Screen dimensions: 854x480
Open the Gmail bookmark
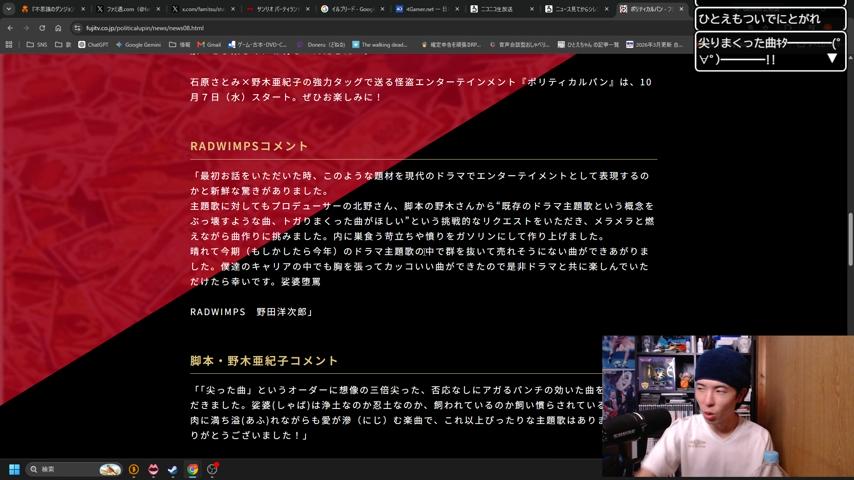[x=209, y=45]
